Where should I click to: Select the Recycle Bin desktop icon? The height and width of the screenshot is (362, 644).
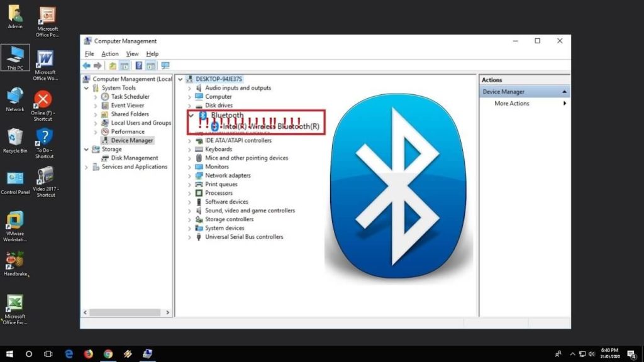click(15, 140)
